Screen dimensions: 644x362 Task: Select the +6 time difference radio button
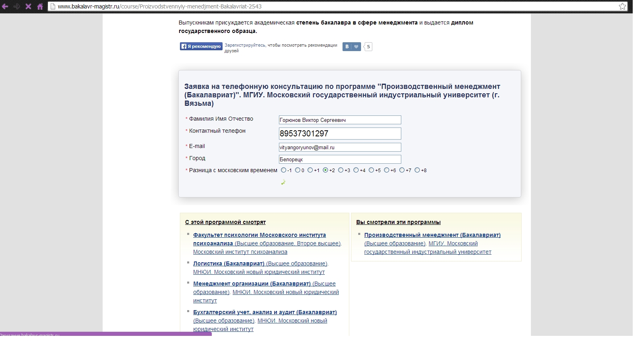pos(386,170)
